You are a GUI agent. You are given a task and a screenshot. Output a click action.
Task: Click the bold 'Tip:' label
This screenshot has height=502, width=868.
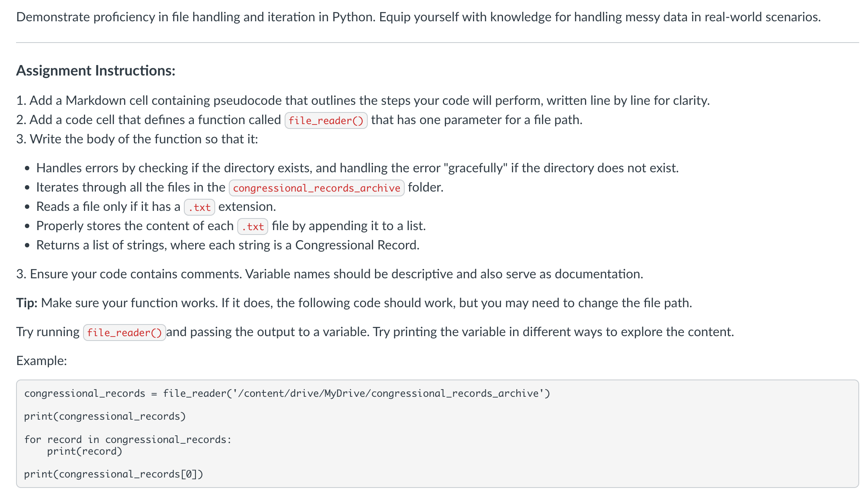[x=26, y=303]
